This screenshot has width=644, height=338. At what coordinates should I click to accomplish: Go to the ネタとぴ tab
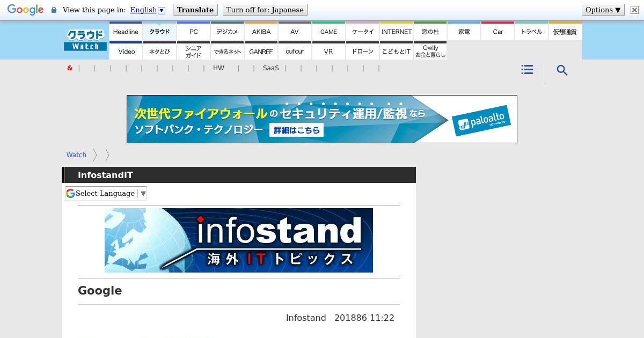(x=159, y=51)
